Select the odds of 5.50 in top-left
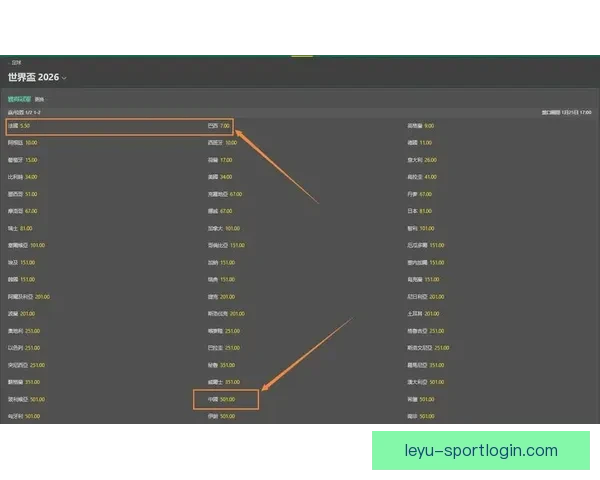 pyautogui.click(x=26, y=127)
